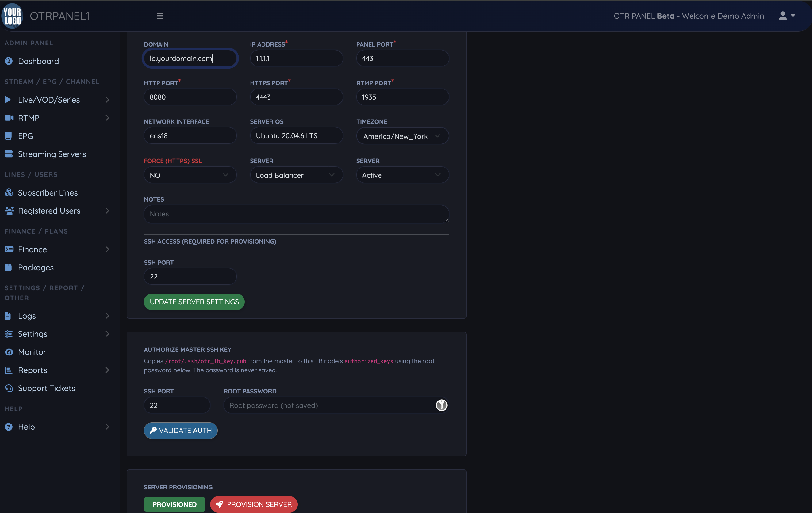Click the Server OS Ubuntu field
This screenshot has width=812, height=513.
[297, 135]
